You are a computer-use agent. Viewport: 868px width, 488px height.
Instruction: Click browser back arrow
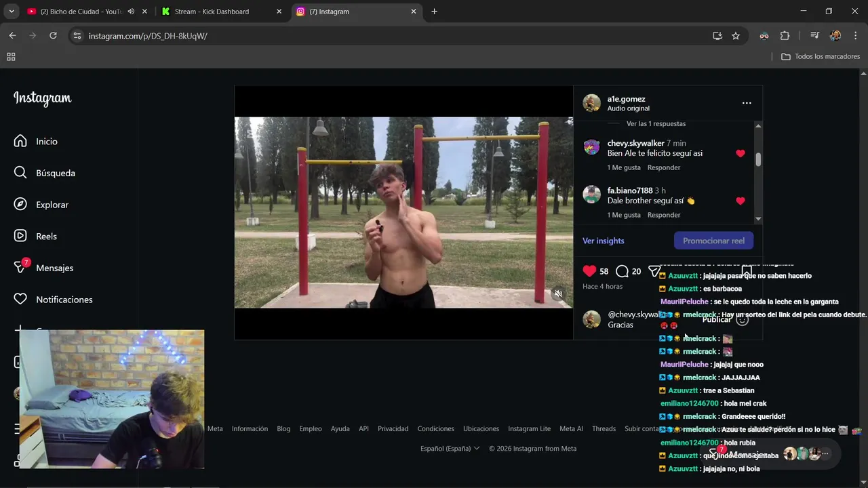12,35
